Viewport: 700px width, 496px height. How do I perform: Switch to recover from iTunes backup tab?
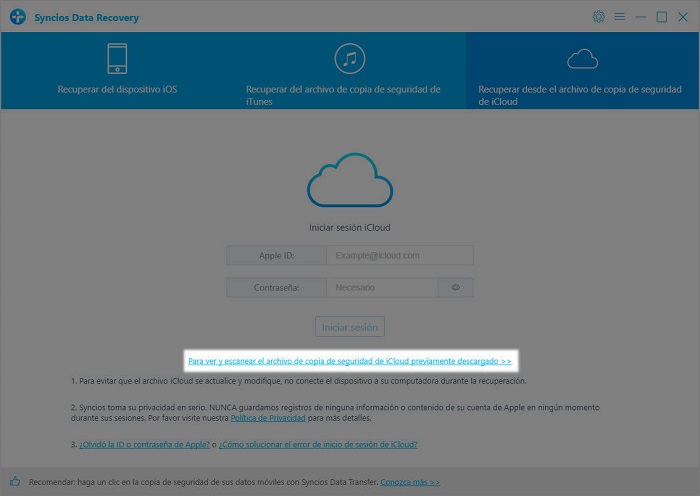click(350, 71)
